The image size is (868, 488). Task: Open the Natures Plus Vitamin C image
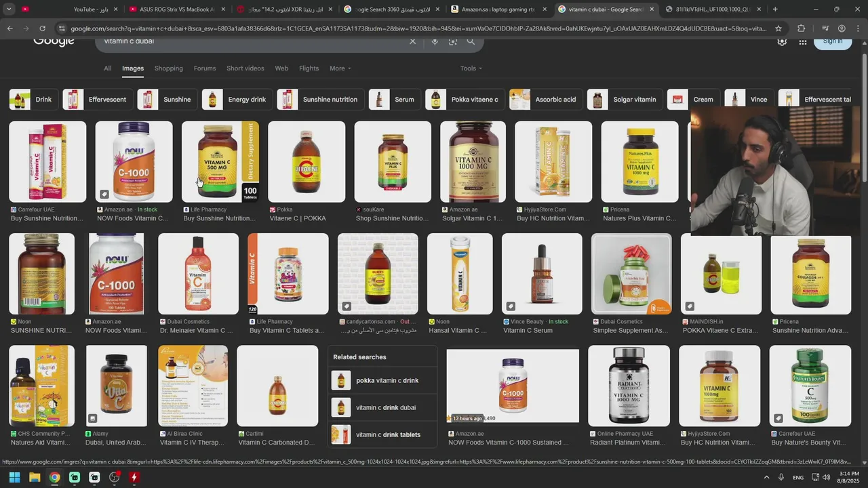pyautogui.click(x=639, y=162)
